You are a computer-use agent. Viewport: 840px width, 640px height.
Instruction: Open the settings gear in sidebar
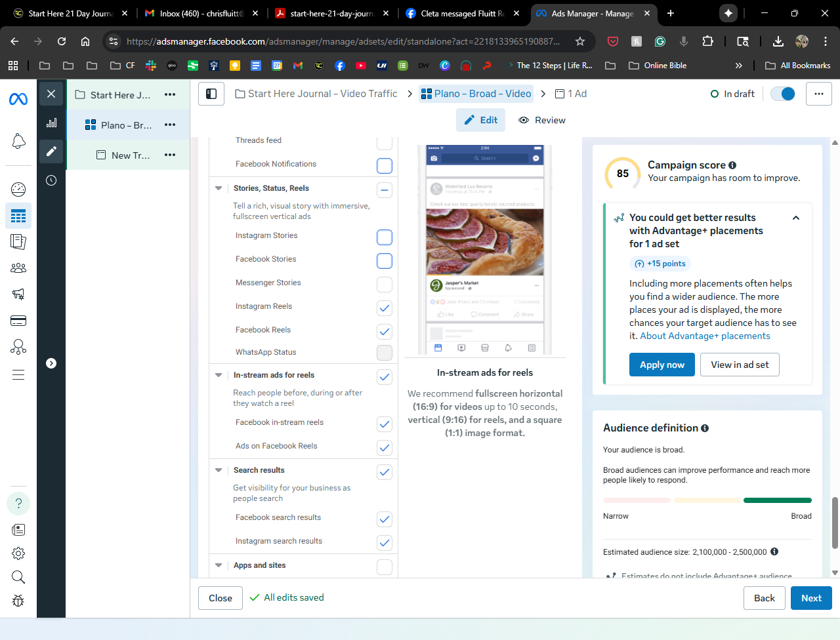pyautogui.click(x=18, y=553)
